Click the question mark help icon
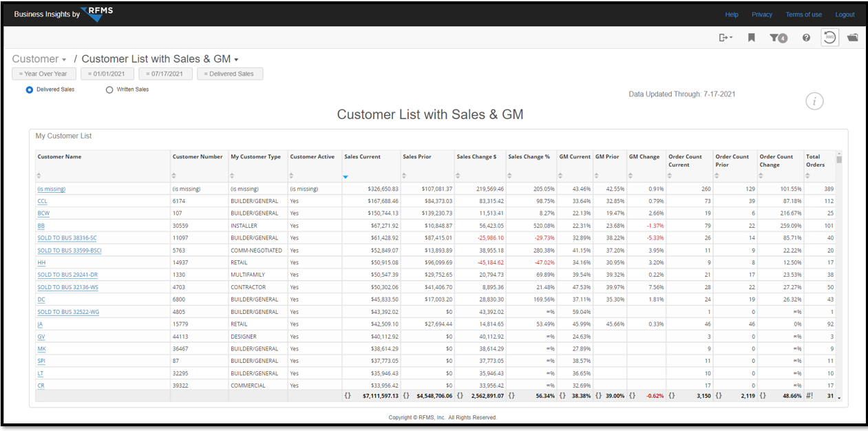Image resolution: width=868 pixels, height=431 pixels. click(x=806, y=38)
